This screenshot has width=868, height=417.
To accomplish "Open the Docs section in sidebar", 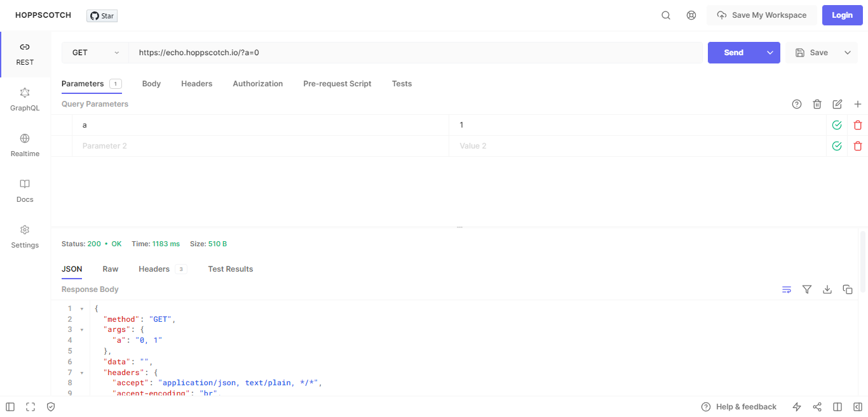I will tap(25, 192).
